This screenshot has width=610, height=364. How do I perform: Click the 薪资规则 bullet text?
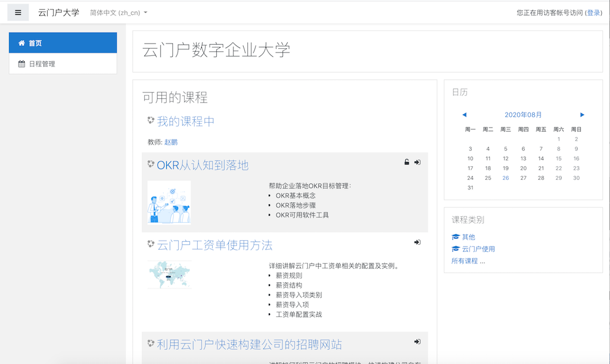tap(289, 276)
